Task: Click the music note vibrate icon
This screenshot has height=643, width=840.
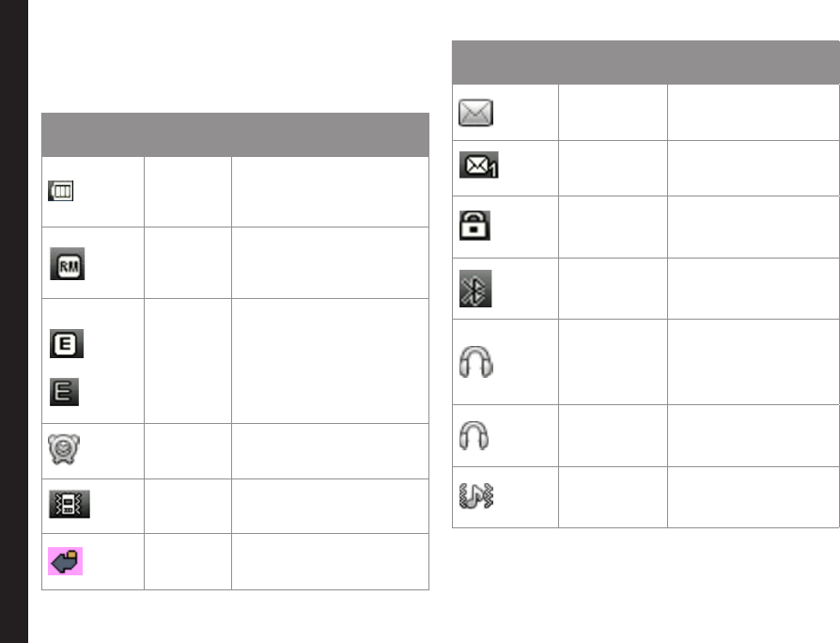Action: (x=476, y=495)
